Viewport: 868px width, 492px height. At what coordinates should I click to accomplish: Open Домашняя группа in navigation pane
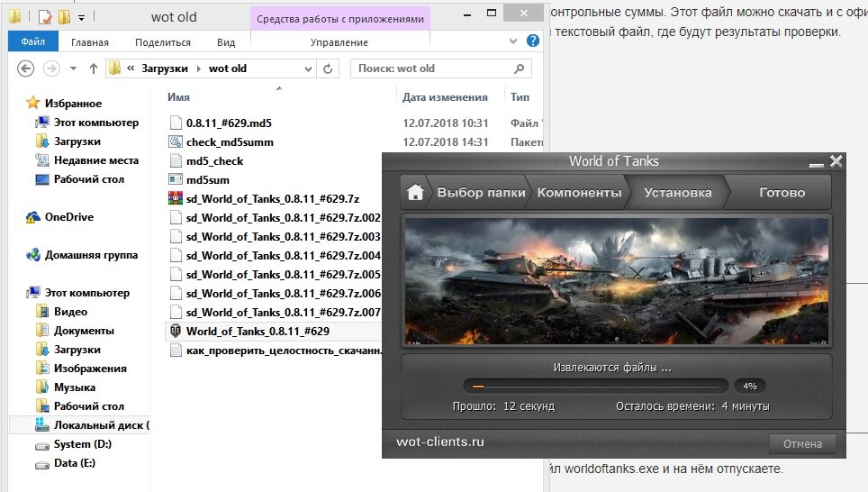point(91,255)
